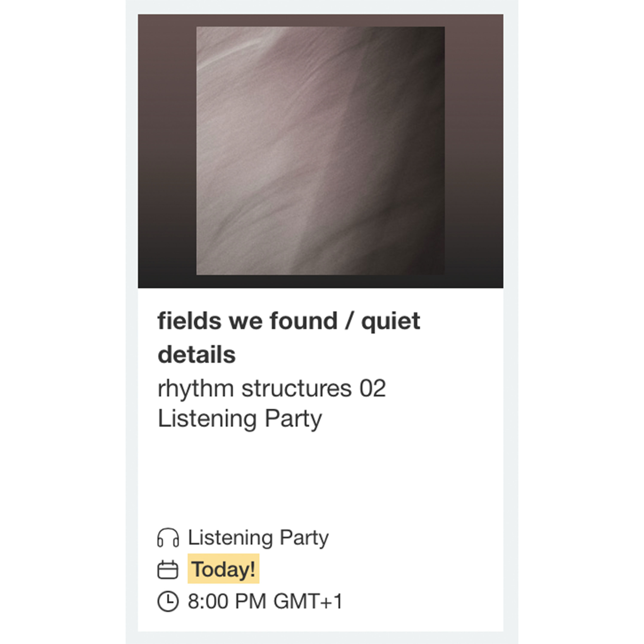Click the GMT+1 timezone text

308,601
